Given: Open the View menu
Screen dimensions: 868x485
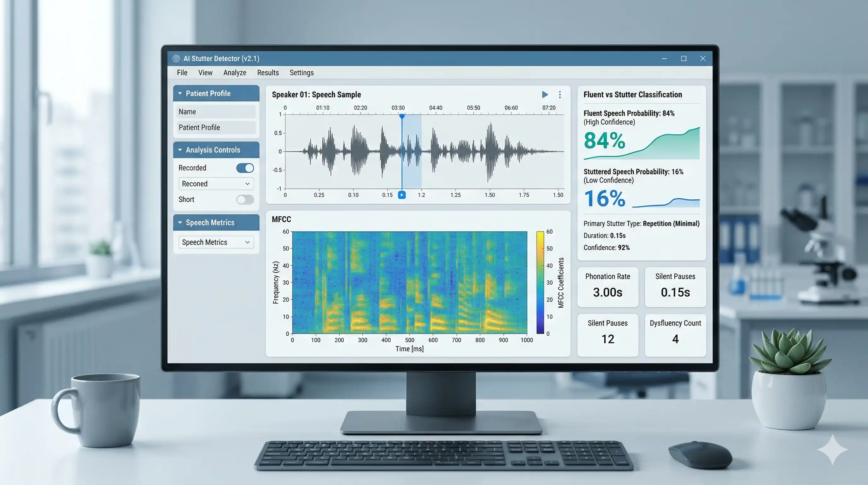Looking at the screenshot, I should click(x=205, y=73).
